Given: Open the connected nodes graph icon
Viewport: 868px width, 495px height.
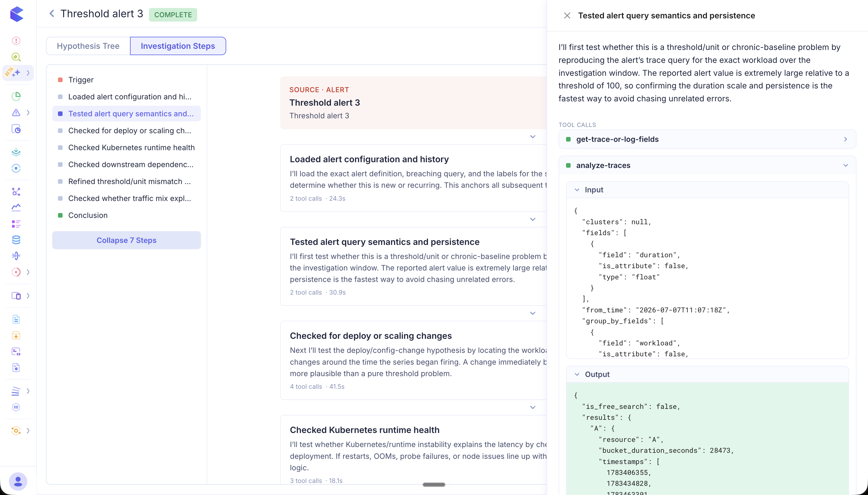Looking at the screenshot, I should click(x=16, y=192).
